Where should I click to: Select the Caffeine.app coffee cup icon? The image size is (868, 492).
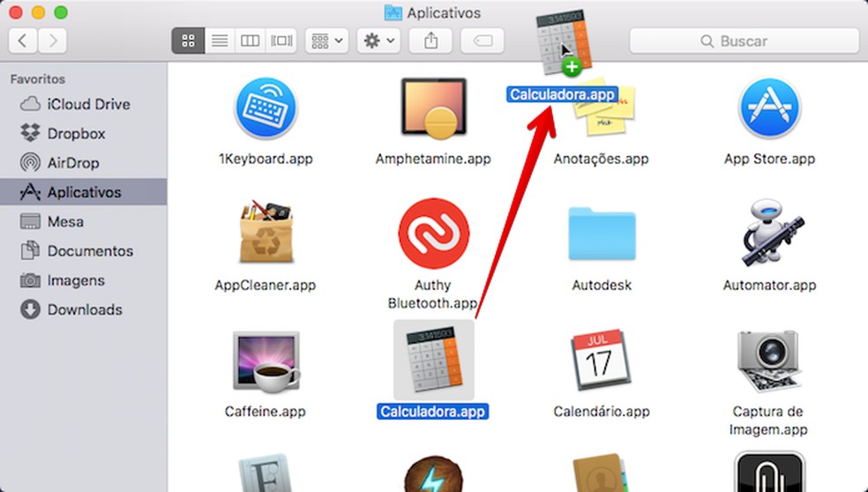[x=266, y=361]
